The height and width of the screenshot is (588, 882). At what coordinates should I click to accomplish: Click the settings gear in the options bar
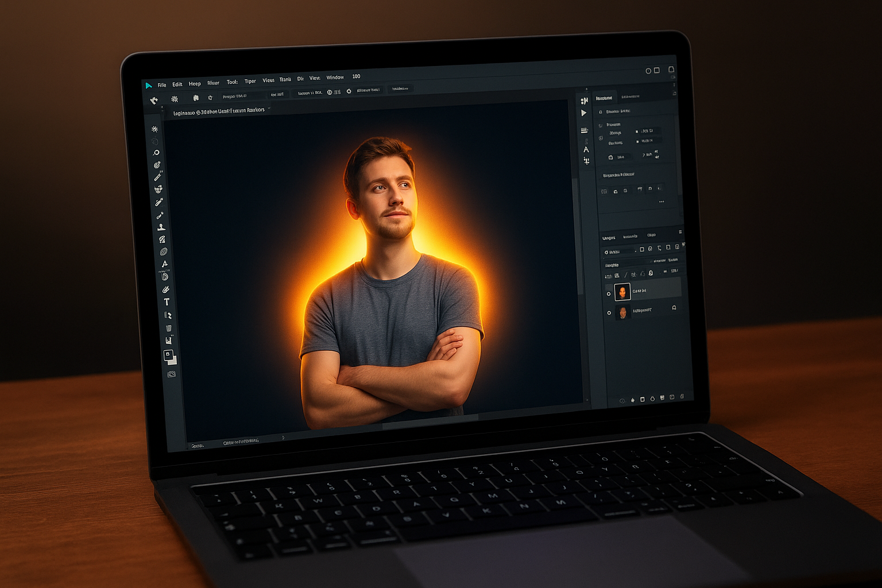pos(349,91)
